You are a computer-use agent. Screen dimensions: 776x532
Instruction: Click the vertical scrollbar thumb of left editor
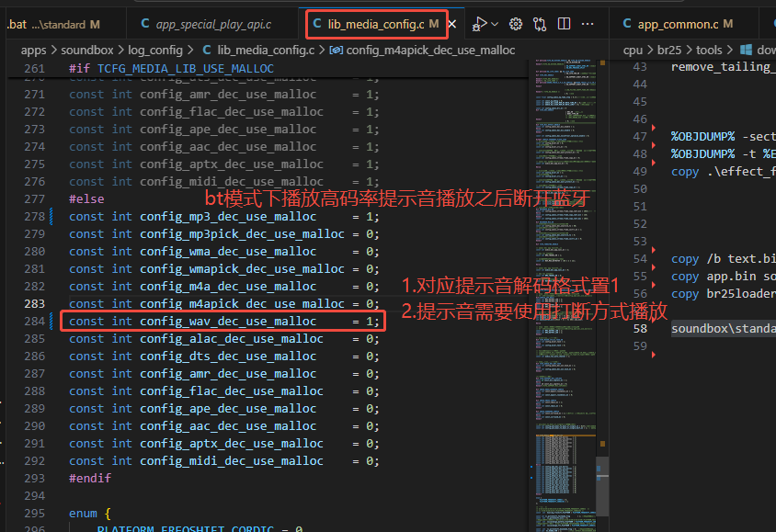coord(602,486)
